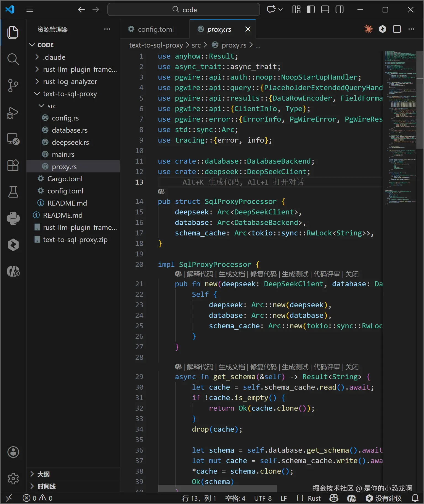Click 解释代码 code lens above new function
The height and width of the screenshot is (504, 424).
point(200,274)
